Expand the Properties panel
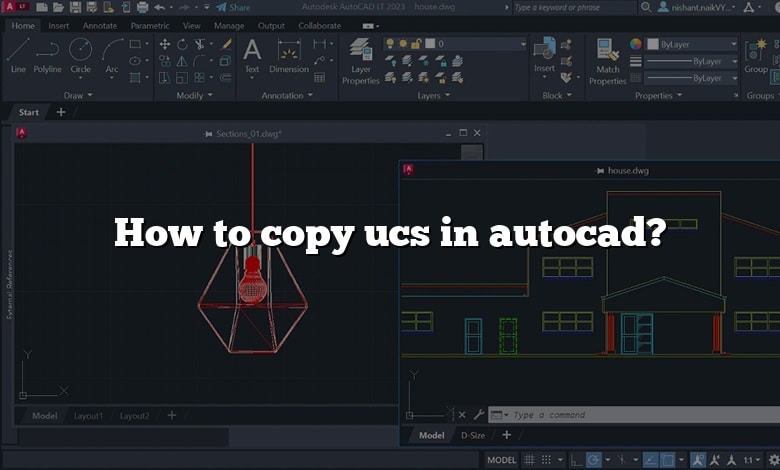Image resolution: width=780 pixels, height=470 pixels. tap(659, 95)
